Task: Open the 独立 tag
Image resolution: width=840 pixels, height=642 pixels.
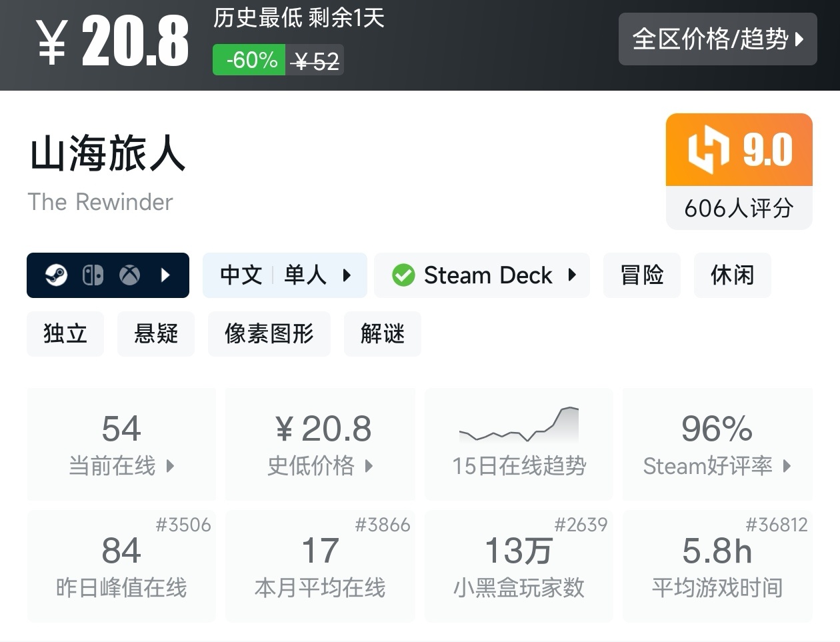Action: (65, 333)
